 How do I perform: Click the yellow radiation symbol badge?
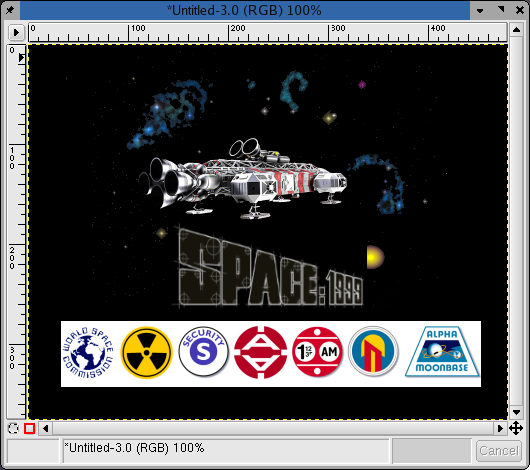click(146, 352)
